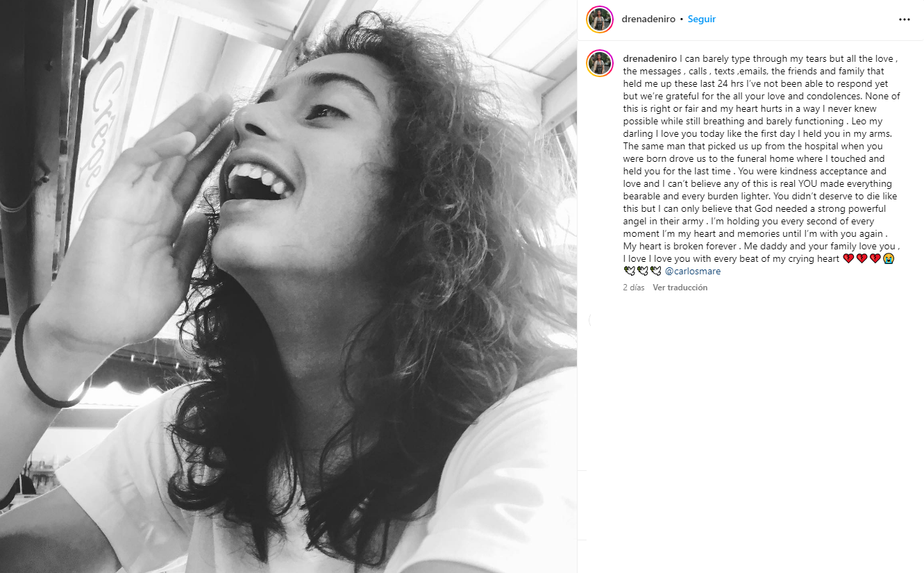Click the small avatar beside the caption

coord(600,63)
